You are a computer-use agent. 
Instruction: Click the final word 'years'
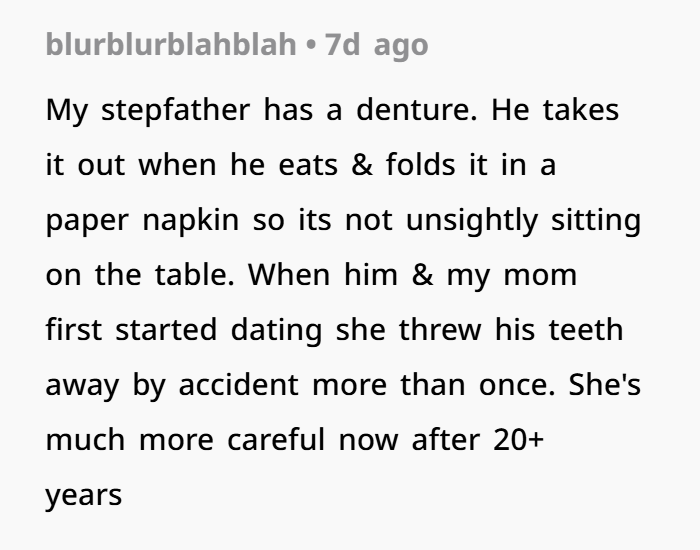(x=83, y=496)
